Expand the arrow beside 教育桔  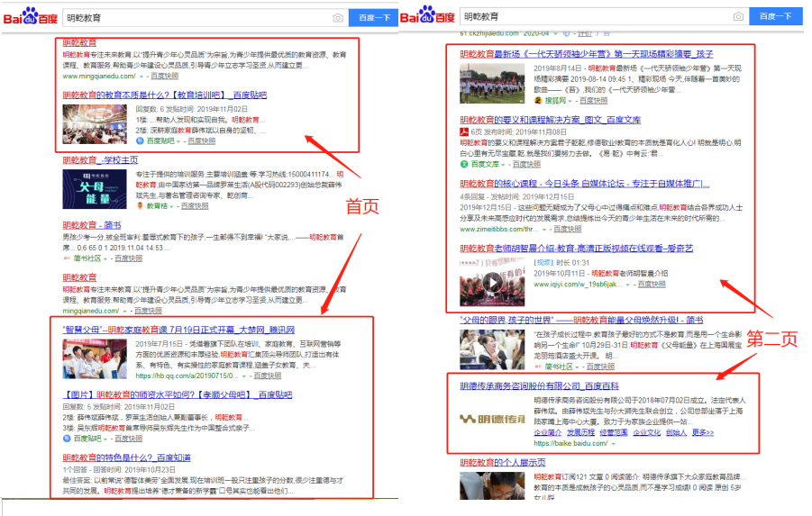click(172, 206)
